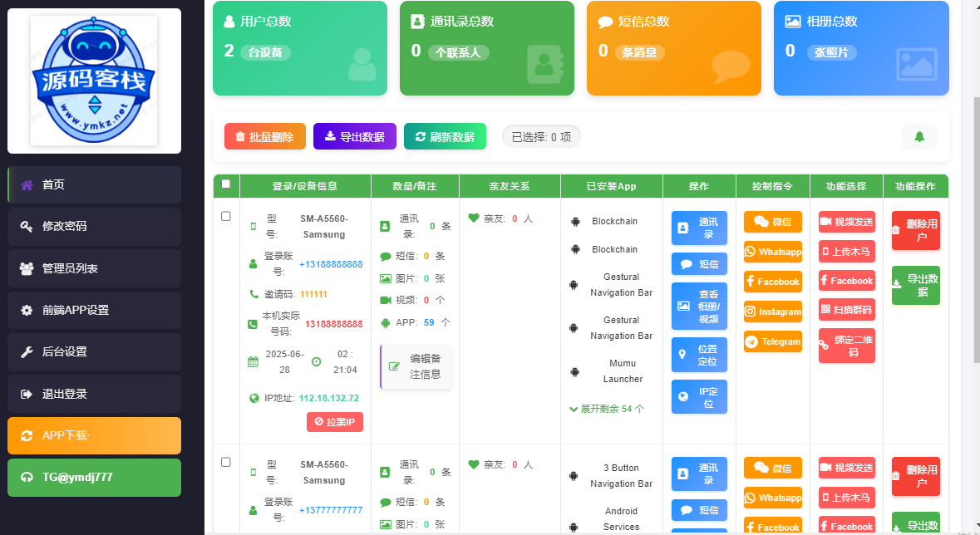Viewport: 980px width, 535px height.
Task: Toggle the select-all checkbox in table header
Action: tap(225, 184)
